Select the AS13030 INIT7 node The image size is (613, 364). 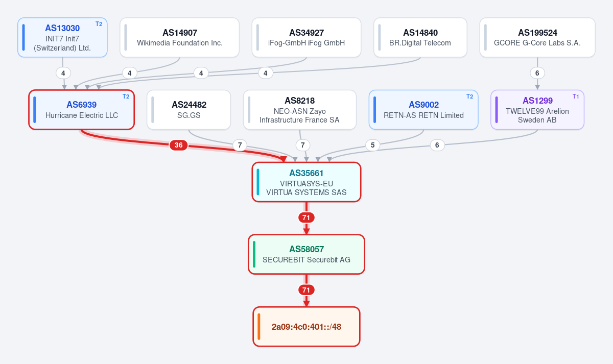[x=62, y=37]
